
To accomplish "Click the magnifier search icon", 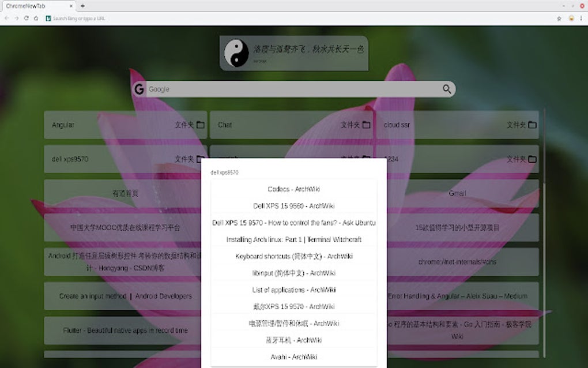I will [447, 89].
